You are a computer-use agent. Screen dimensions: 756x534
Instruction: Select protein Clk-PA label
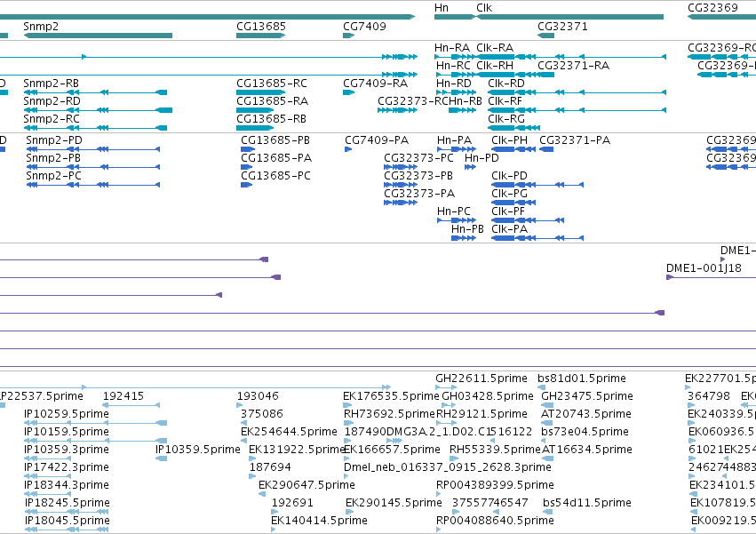(x=509, y=229)
